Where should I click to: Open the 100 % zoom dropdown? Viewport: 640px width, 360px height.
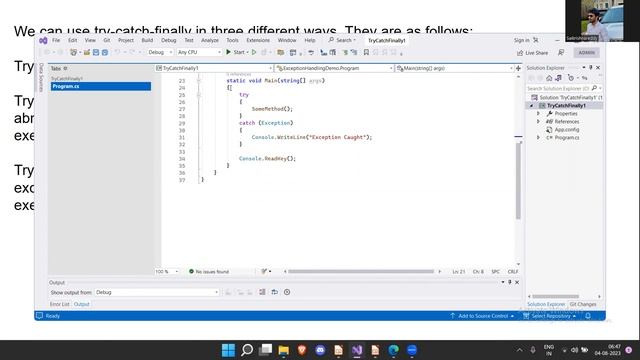(x=167, y=271)
